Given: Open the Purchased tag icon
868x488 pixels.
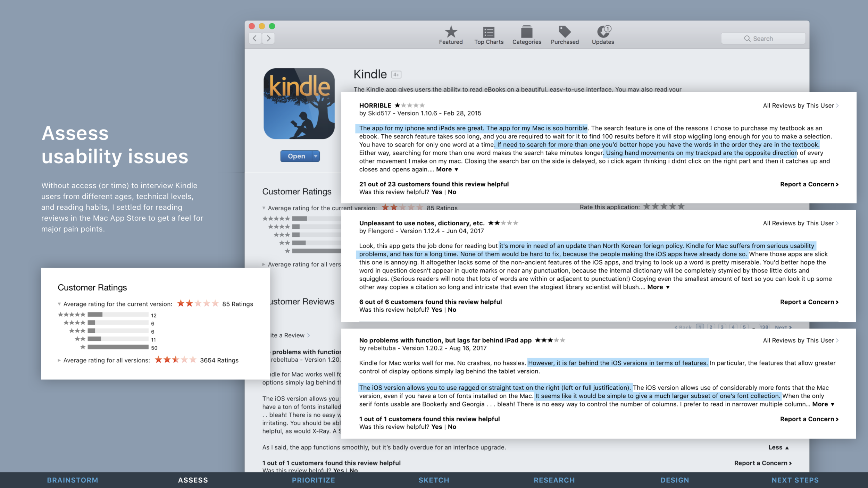Looking at the screenshot, I should [565, 32].
